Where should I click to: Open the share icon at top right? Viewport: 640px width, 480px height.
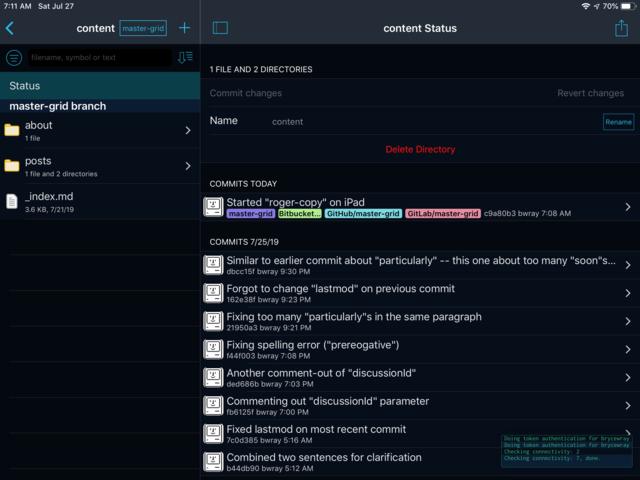coord(621,28)
